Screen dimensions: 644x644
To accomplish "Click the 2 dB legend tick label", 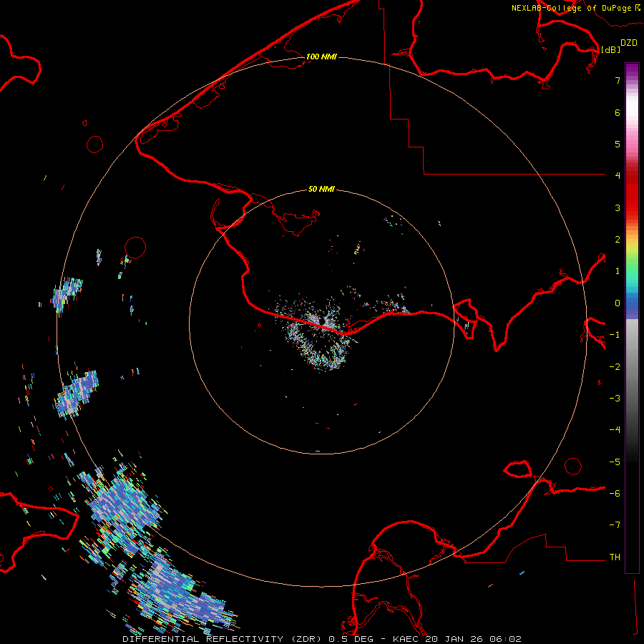I will pos(618,240).
